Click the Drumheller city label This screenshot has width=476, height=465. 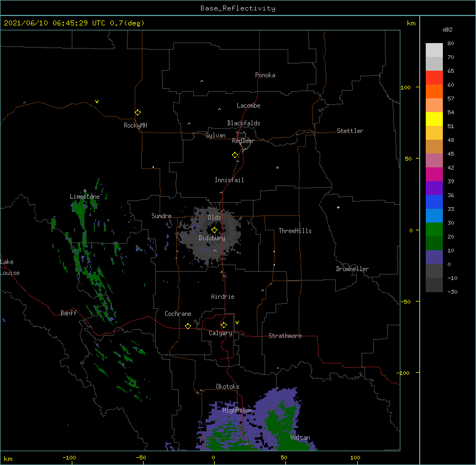(352, 269)
